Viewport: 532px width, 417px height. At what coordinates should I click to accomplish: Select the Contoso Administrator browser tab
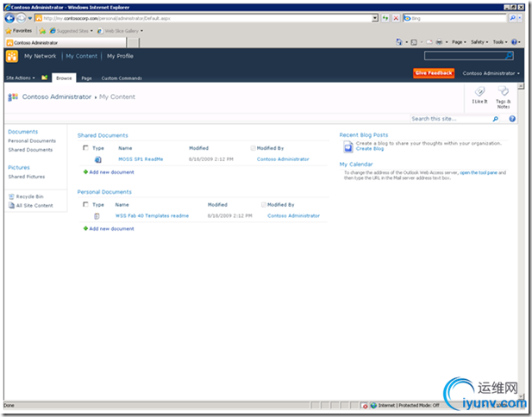pyautogui.click(x=66, y=43)
